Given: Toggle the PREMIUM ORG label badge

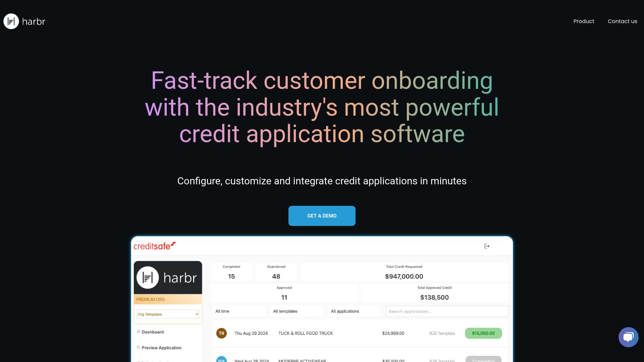Looking at the screenshot, I should (167, 299).
